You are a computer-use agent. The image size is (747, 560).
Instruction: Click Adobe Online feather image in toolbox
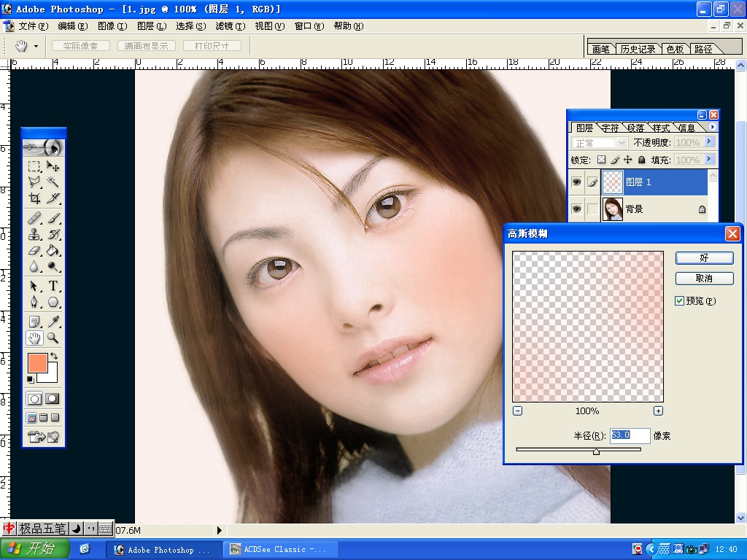[x=43, y=148]
